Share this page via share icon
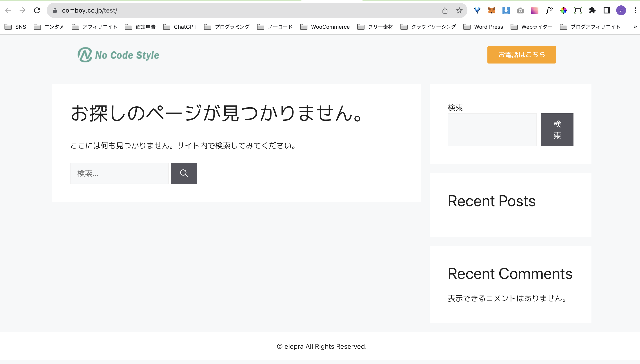This screenshot has width=640, height=364. point(445,10)
